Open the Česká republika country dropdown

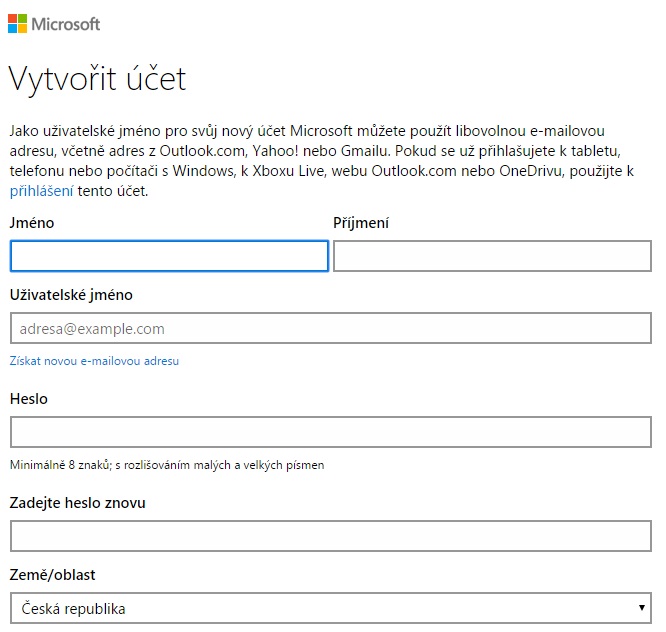click(x=331, y=608)
